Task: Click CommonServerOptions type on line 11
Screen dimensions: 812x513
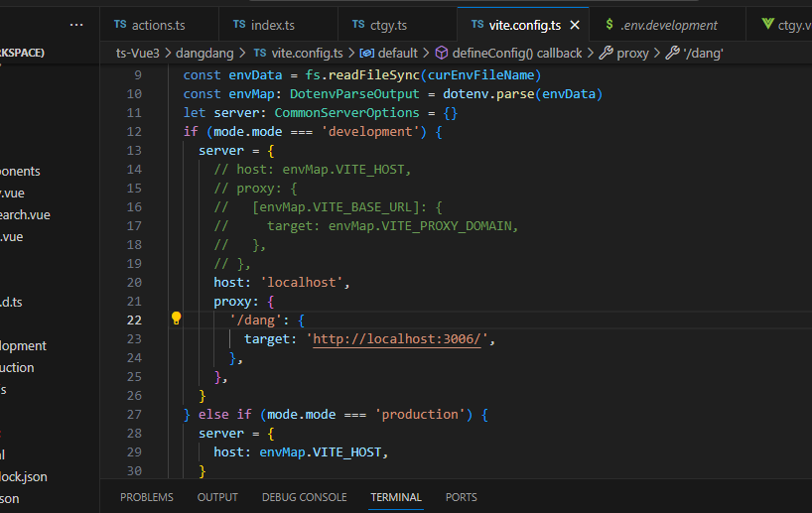Action: click(x=346, y=113)
